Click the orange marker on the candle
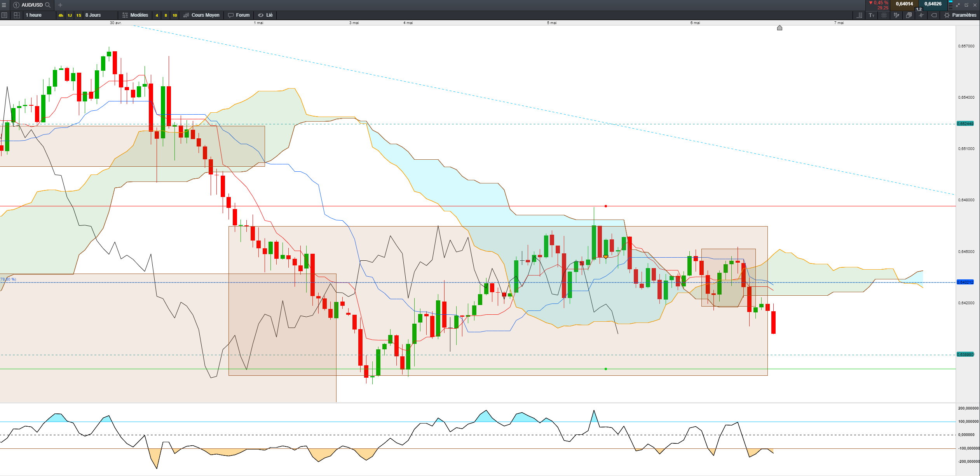Image resolution: width=980 pixels, height=476 pixels. (606, 257)
